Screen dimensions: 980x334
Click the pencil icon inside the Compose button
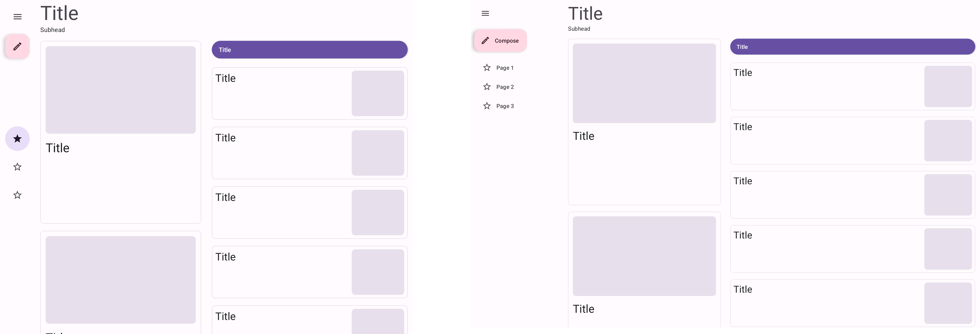coord(486,41)
